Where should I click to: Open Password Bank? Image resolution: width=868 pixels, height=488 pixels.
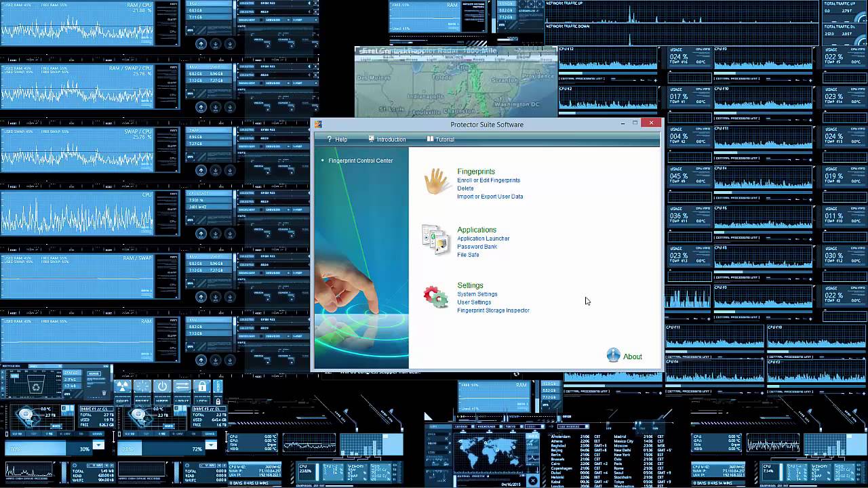click(x=477, y=247)
